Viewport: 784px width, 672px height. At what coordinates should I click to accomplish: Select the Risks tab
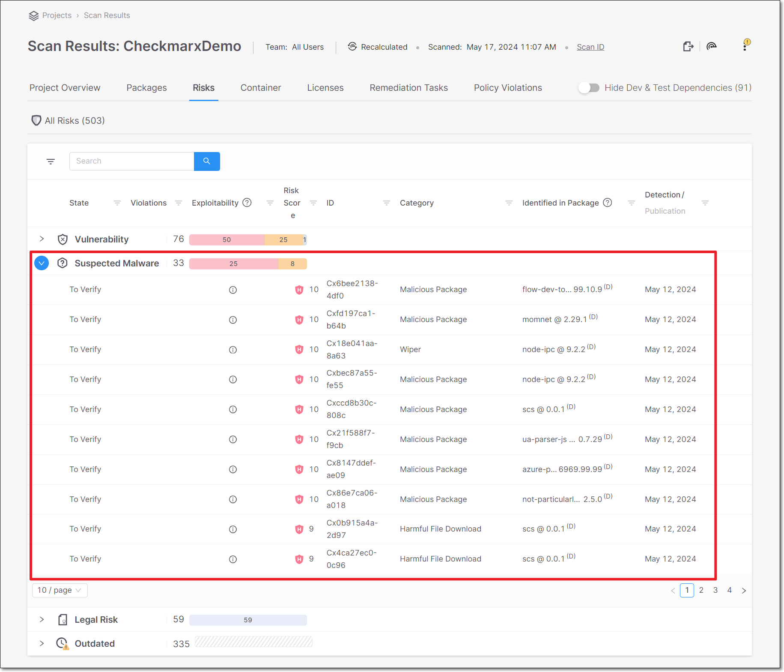204,88
